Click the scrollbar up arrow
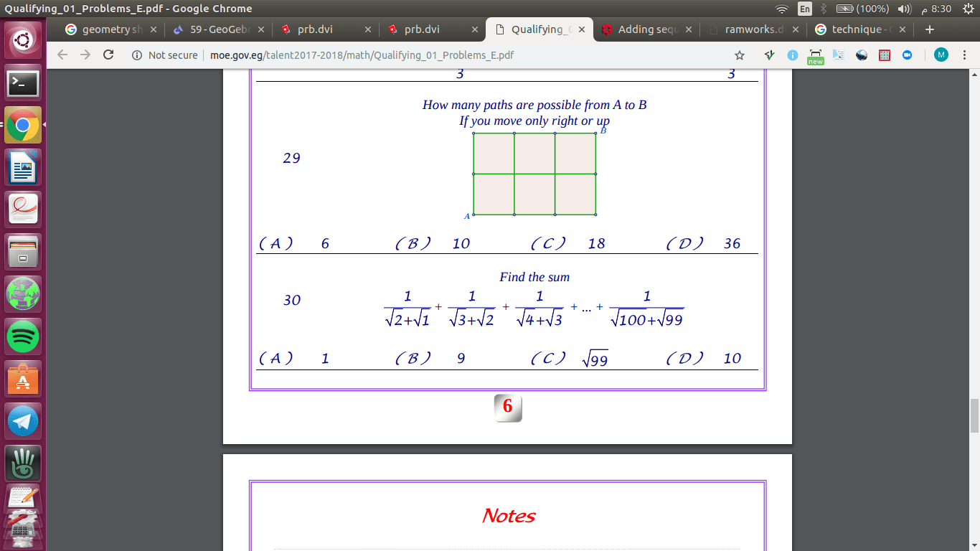 [974, 73]
